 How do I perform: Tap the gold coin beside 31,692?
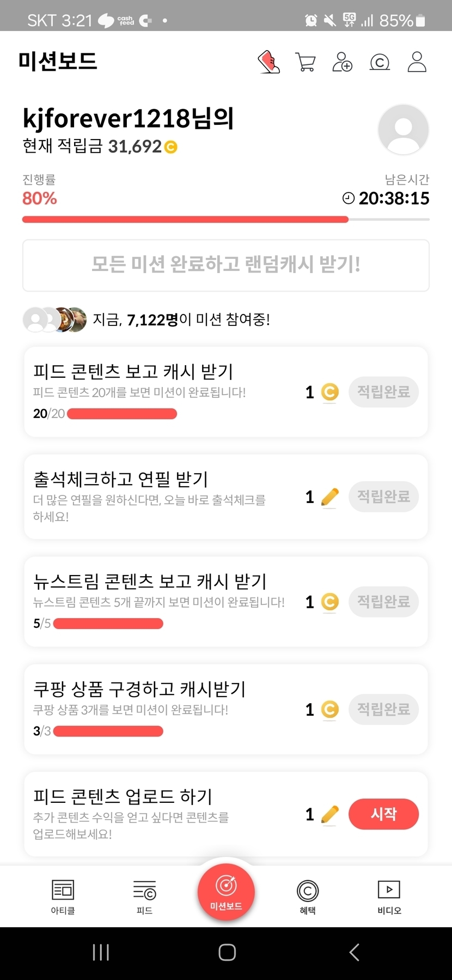171,147
